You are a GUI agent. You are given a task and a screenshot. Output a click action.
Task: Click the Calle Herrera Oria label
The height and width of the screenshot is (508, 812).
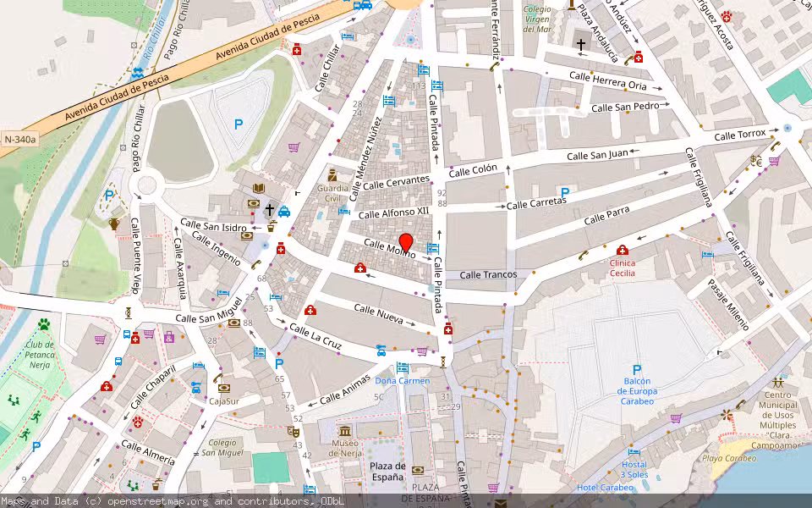coord(608,81)
